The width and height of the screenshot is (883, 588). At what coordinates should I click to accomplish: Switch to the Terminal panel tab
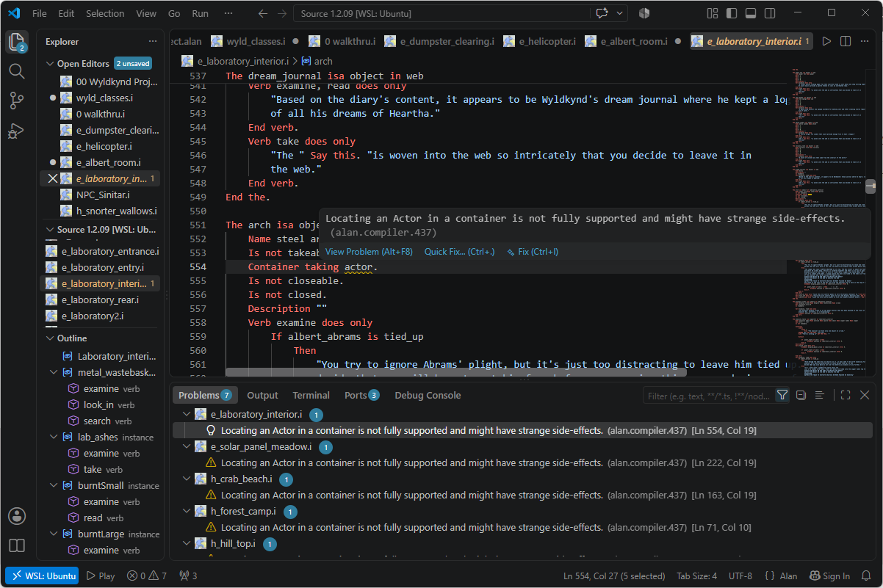point(311,395)
